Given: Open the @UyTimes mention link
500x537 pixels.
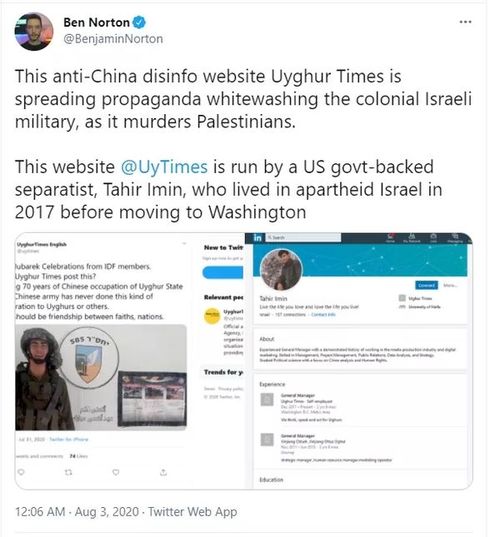Looking at the screenshot, I should (x=164, y=167).
